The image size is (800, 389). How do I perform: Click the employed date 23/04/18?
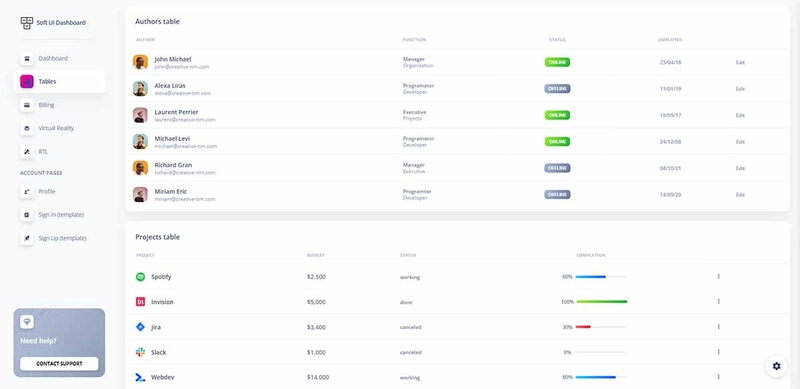click(670, 62)
